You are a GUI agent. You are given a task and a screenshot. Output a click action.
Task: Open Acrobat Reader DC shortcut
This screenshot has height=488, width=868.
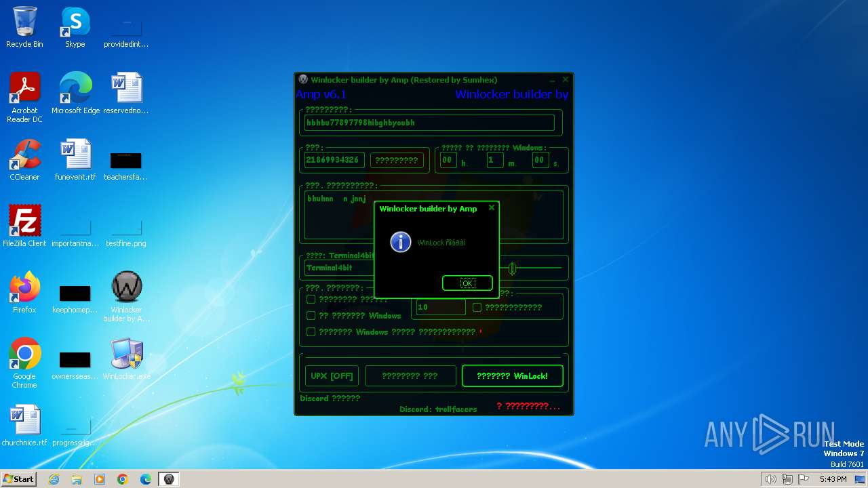tap(24, 98)
